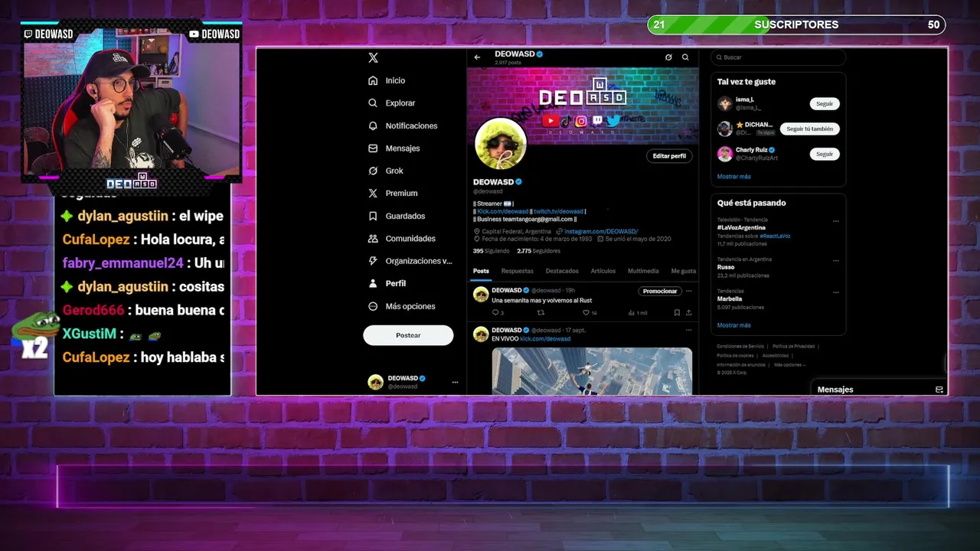Image resolution: width=980 pixels, height=551 pixels.
Task: Click #ReactLaVoz hashtag link
Action: tap(775, 236)
